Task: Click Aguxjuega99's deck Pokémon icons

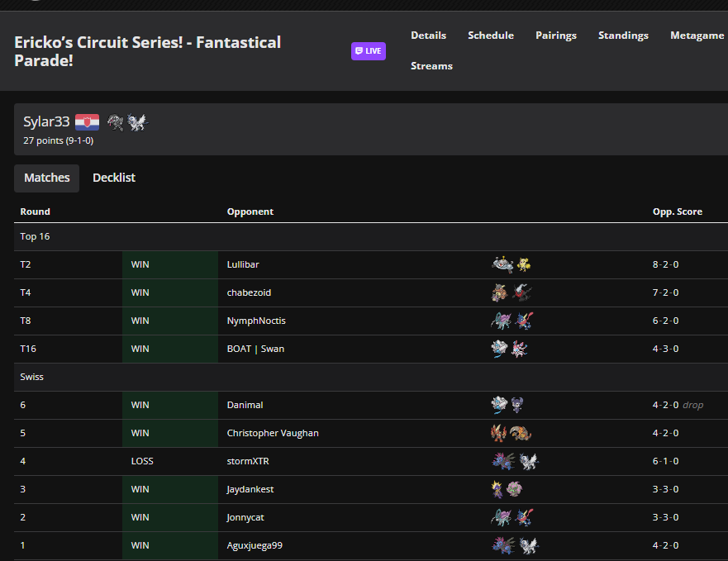Action: pos(515,545)
